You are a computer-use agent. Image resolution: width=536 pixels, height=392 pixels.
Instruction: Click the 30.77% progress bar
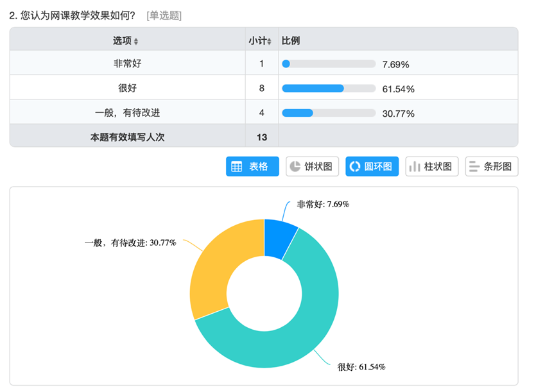(x=329, y=113)
